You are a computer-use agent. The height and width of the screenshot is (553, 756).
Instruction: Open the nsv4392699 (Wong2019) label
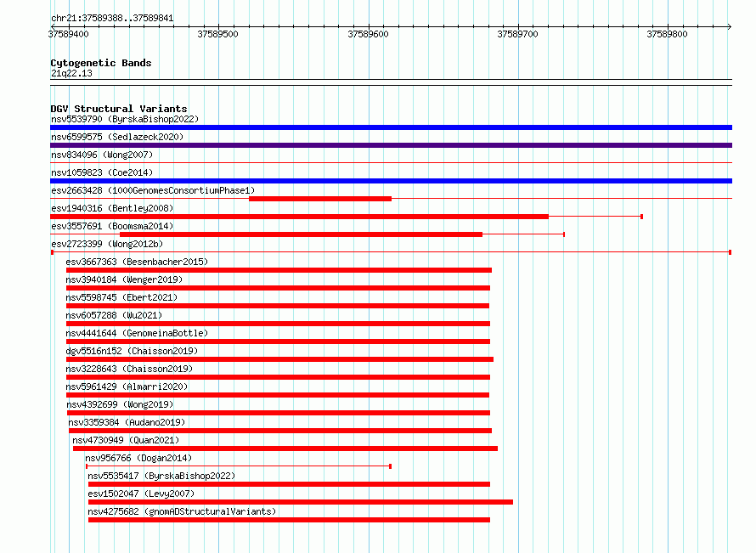[120, 404]
